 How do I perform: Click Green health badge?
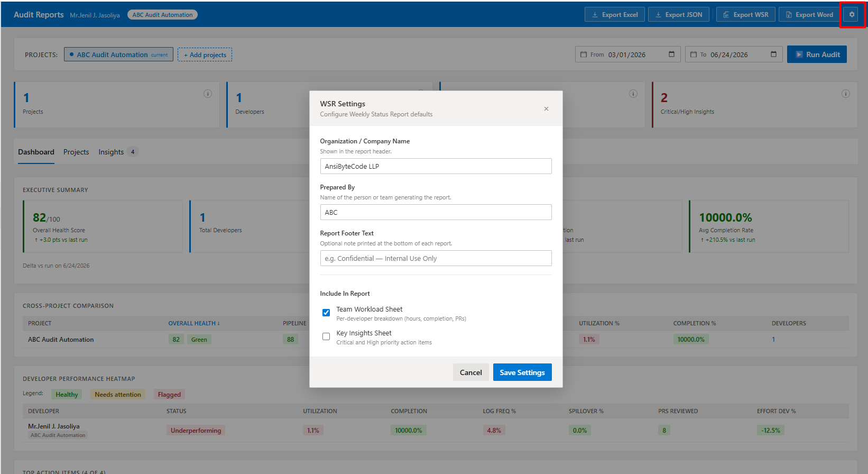click(199, 340)
